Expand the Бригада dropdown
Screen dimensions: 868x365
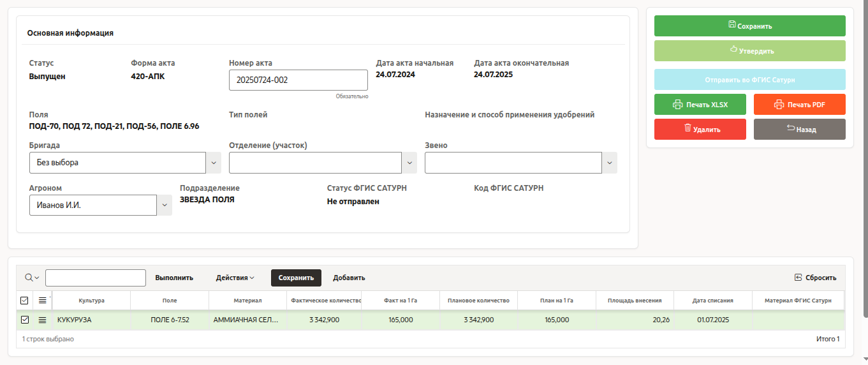click(x=214, y=163)
